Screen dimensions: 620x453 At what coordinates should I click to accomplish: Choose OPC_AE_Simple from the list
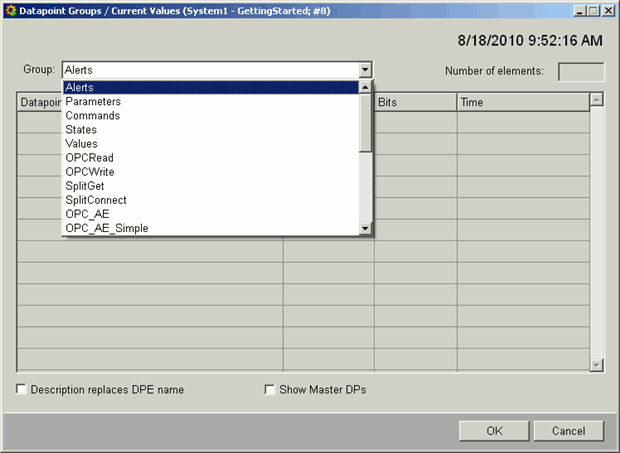[x=107, y=228]
